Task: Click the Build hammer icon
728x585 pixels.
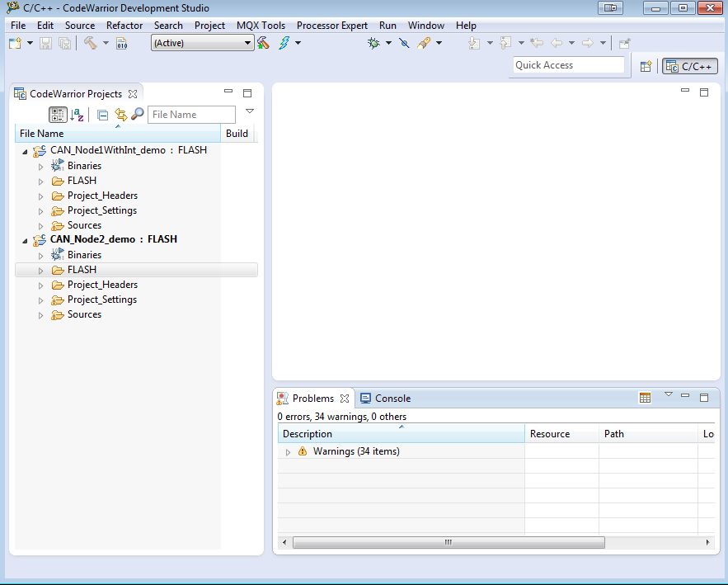Action: (91, 43)
